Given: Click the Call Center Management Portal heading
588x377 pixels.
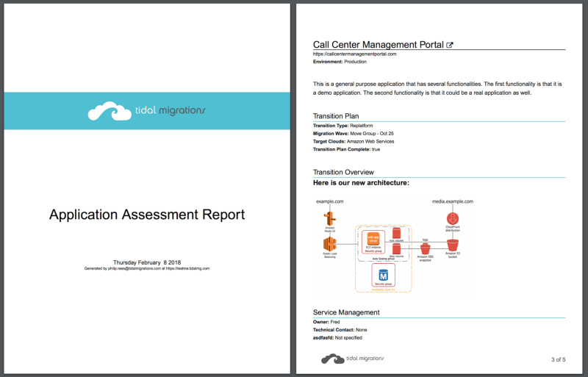Looking at the screenshot, I should click(379, 45).
